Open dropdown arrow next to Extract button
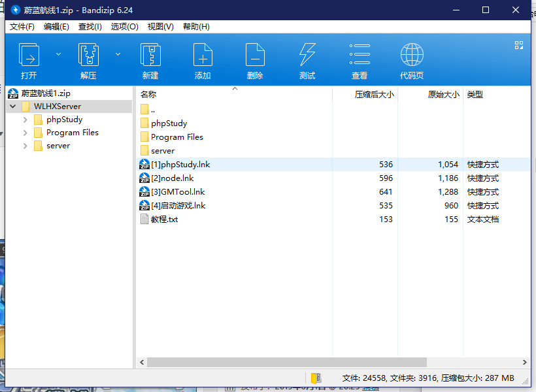 [118, 54]
